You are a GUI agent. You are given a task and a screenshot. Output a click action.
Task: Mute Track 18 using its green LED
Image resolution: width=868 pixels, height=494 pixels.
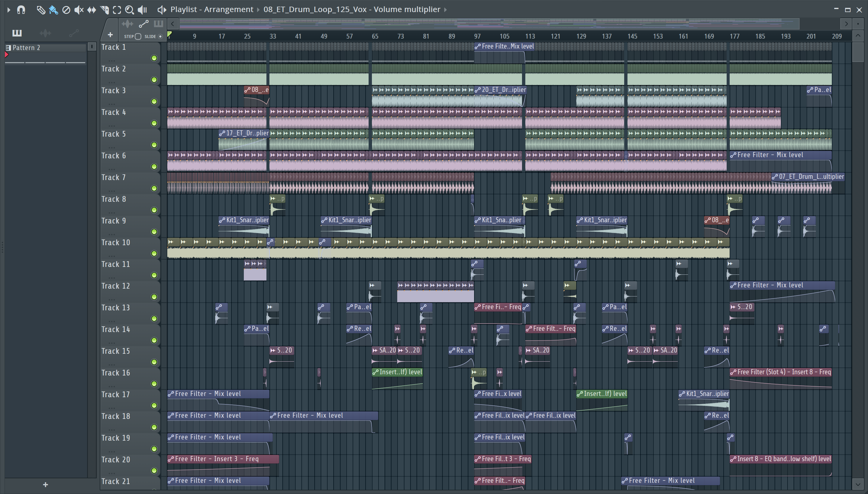coord(154,427)
